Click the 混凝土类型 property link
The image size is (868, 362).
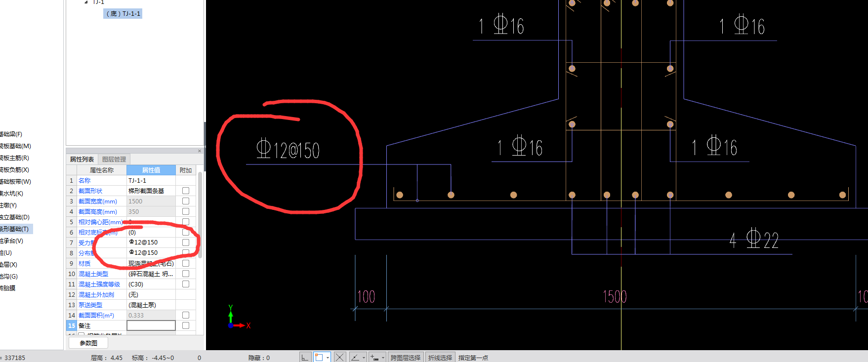pos(93,274)
